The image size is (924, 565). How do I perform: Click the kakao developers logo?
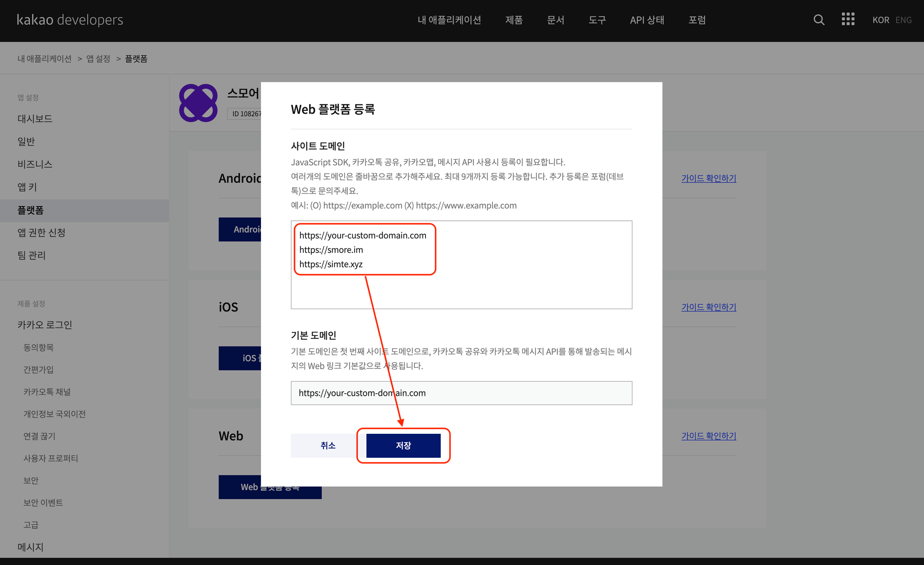pos(70,20)
